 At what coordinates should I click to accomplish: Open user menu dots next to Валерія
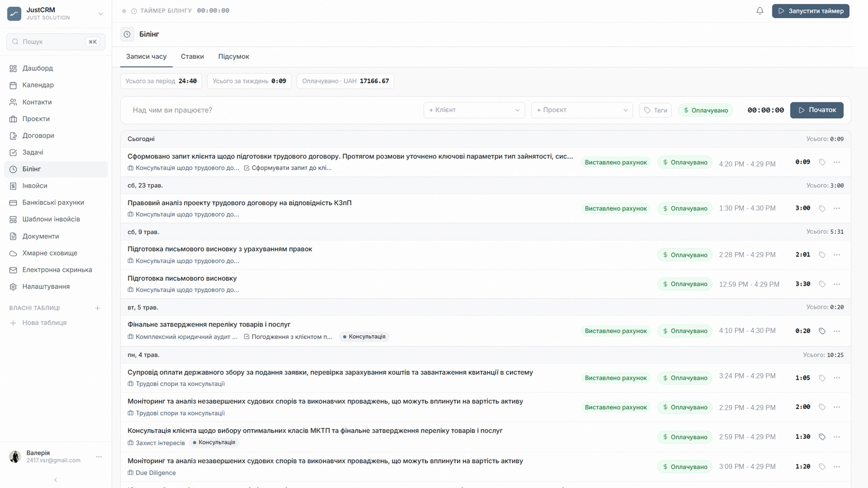tap(99, 457)
